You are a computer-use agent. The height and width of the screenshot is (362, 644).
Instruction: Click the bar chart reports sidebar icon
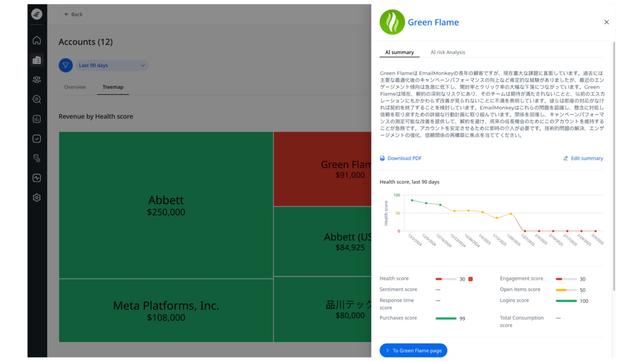click(37, 119)
